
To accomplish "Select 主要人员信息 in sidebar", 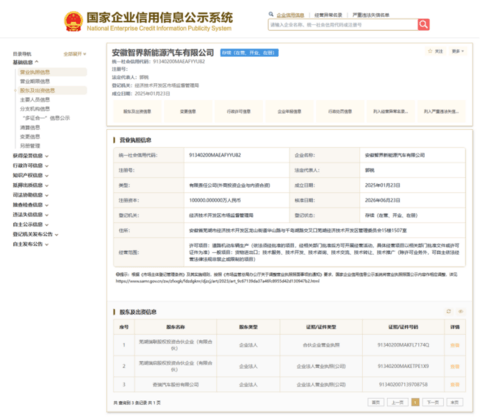I will click(35, 100).
